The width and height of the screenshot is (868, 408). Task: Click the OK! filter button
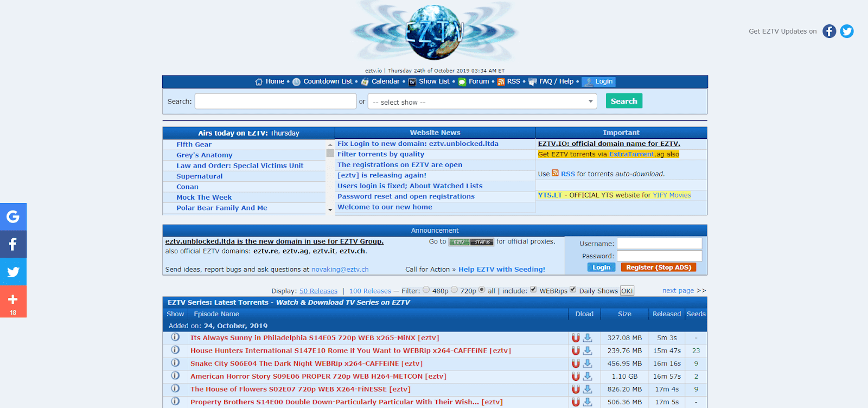point(627,291)
